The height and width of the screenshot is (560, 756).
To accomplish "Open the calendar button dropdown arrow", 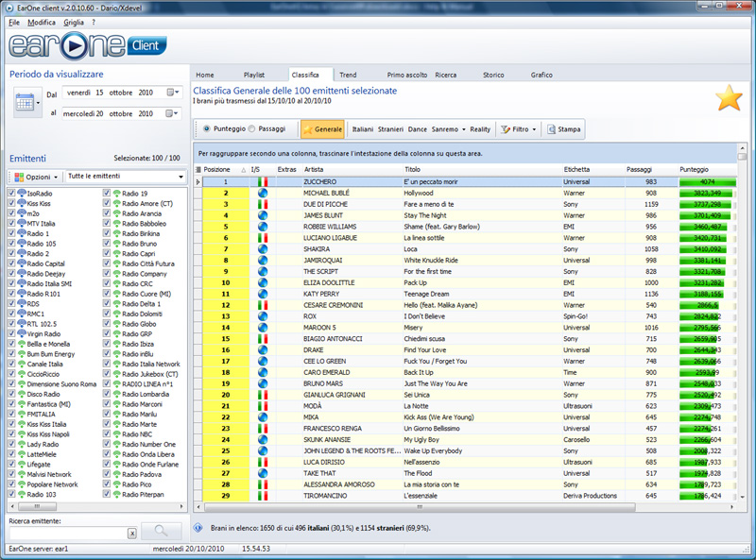I will (38, 103).
